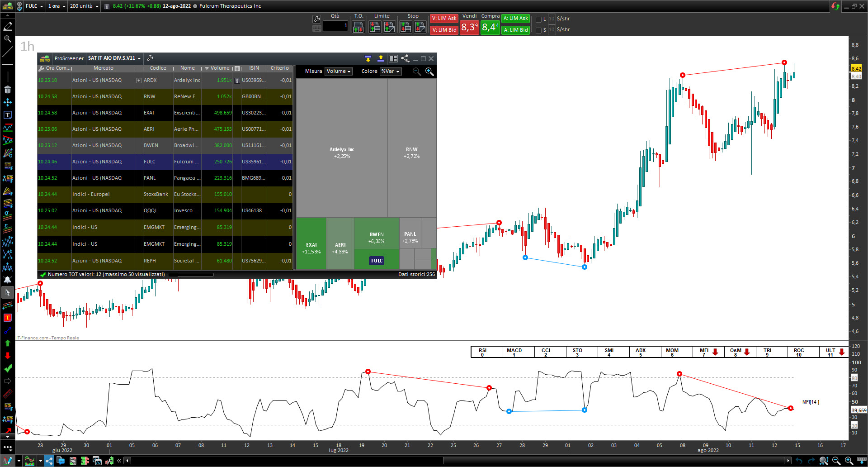The width and height of the screenshot is (868, 467).
Task: Open indicators dropdown arrow in bottom toolbar
Action: pyautogui.click(x=41, y=461)
